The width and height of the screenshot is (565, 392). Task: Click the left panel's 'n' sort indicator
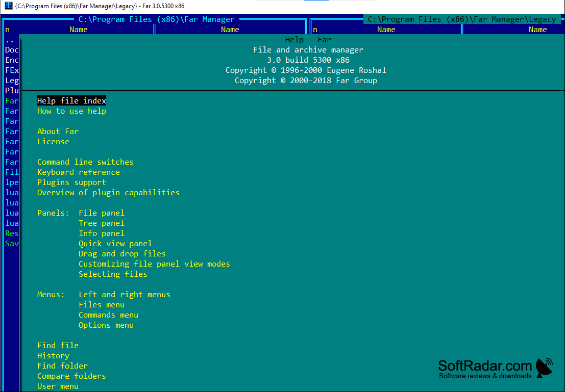tap(7, 30)
